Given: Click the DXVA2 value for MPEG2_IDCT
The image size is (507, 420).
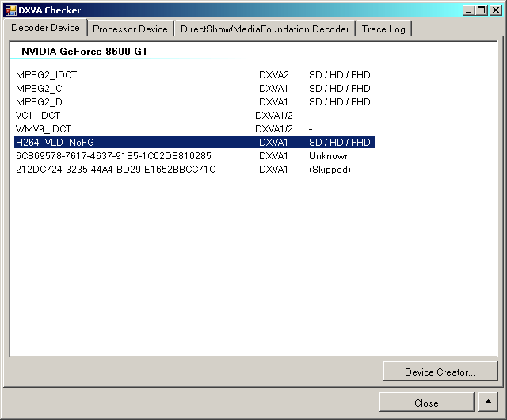Looking at the screenshot, I should click(274, 75).
